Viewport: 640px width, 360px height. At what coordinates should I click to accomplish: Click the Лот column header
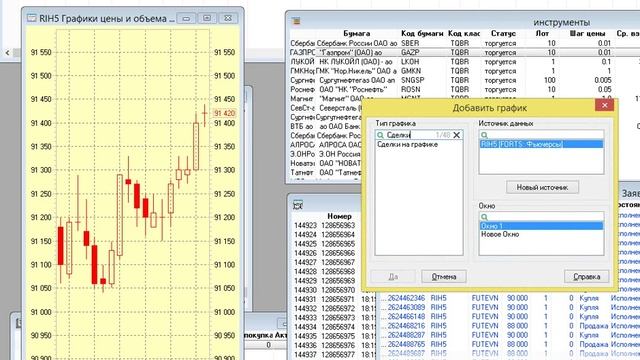pyautogui.click(x=542, y=33)
